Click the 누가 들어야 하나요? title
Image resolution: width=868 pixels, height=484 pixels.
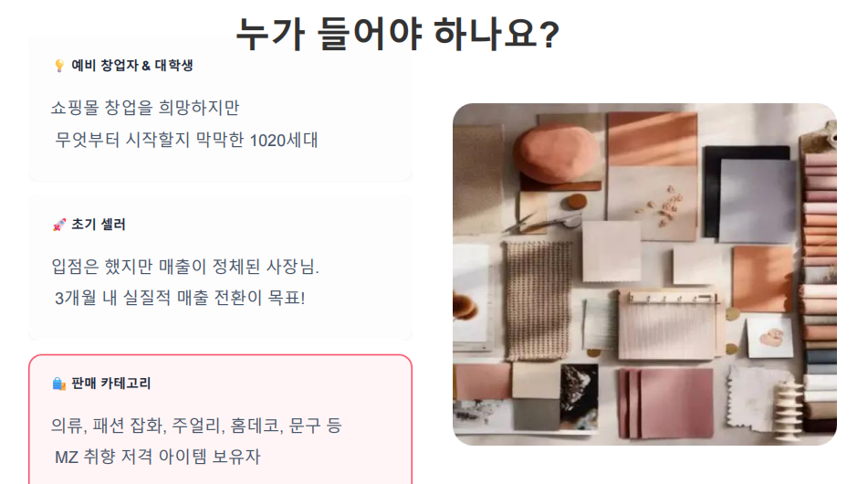(397, 33)
